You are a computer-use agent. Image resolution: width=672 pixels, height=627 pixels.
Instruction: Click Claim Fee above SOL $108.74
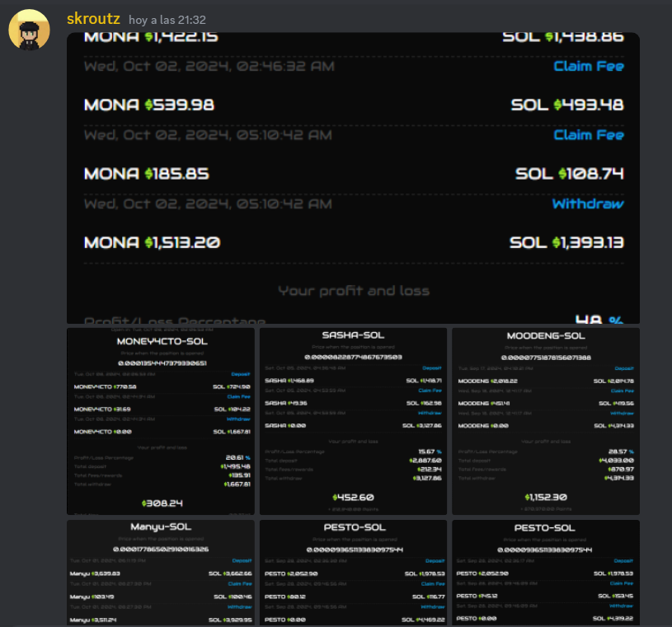click(x=589, y=135)
